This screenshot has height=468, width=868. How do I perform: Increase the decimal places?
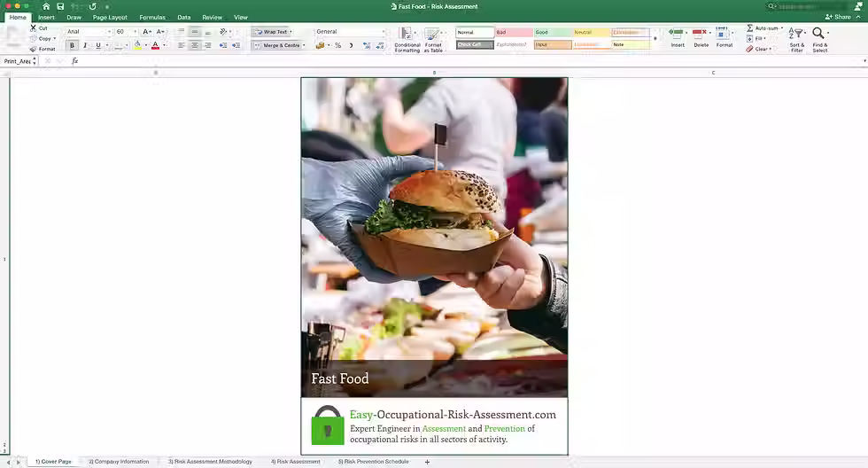(367, 45)
